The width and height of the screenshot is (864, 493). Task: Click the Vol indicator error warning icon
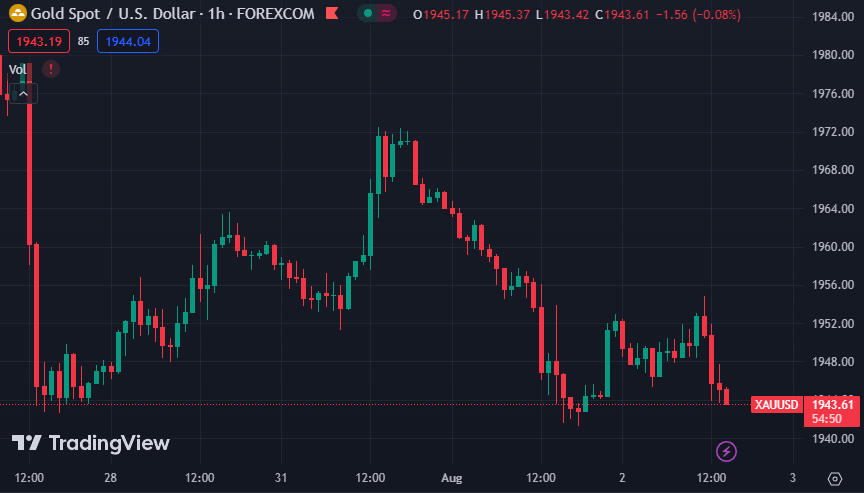pyautogui.click(x=50, y=69)
